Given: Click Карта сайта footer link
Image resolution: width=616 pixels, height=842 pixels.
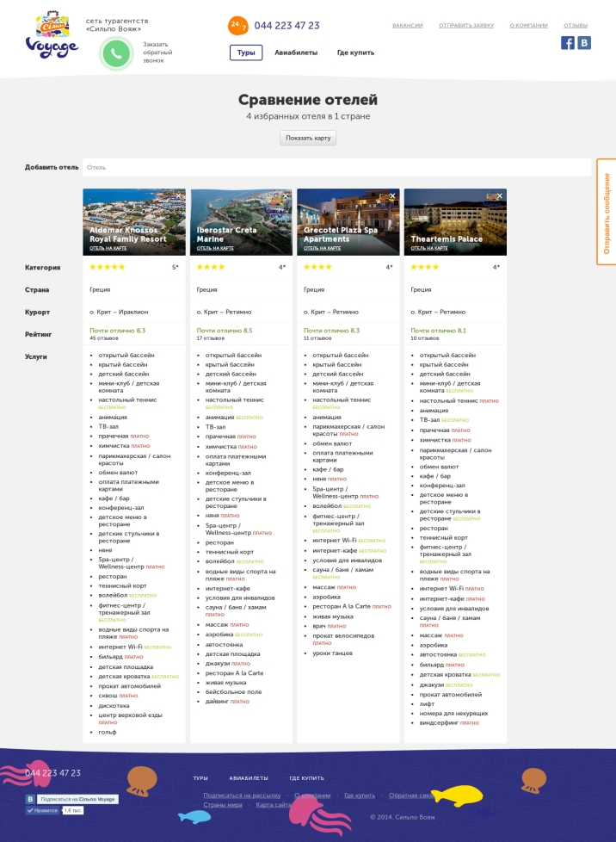Looking at the screenshot, I should tap(273, 804).
